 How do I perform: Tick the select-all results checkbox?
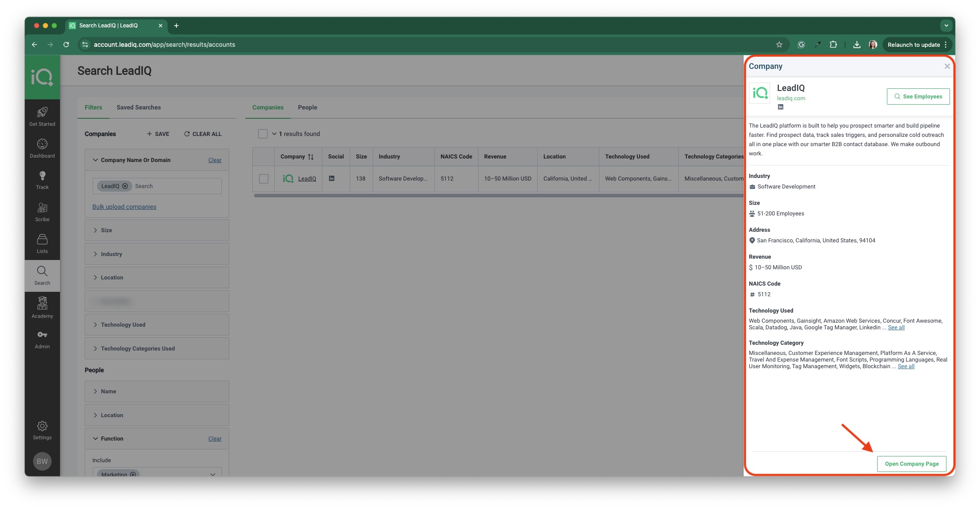coord(263,134)
